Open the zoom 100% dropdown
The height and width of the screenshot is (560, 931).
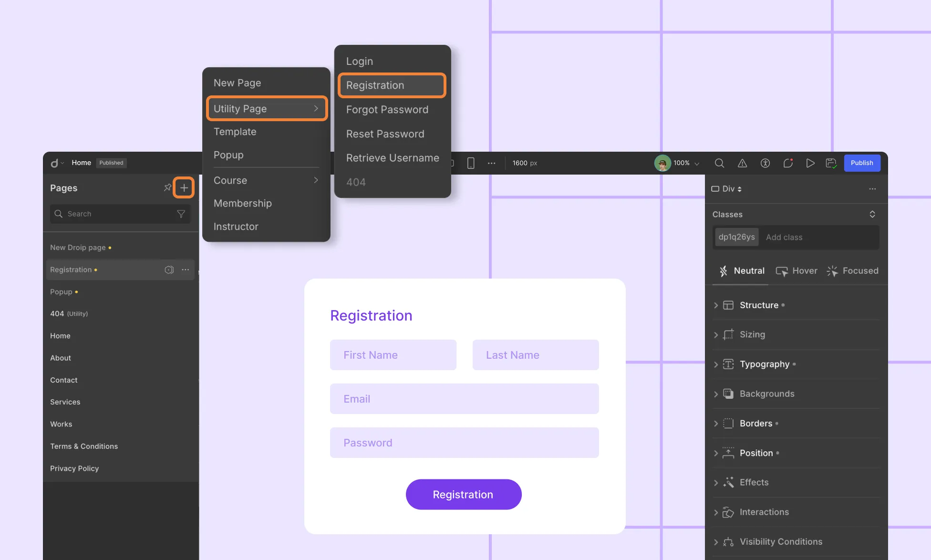coord(686,163)
